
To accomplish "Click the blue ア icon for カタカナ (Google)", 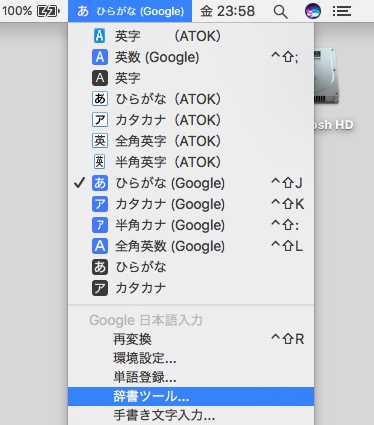I will (100, 204).
